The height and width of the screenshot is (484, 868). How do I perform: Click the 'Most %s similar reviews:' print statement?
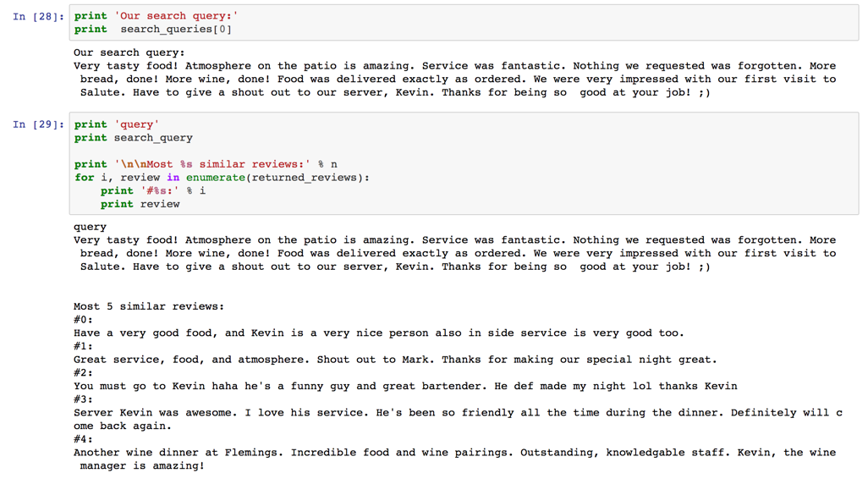click(206, 164)
